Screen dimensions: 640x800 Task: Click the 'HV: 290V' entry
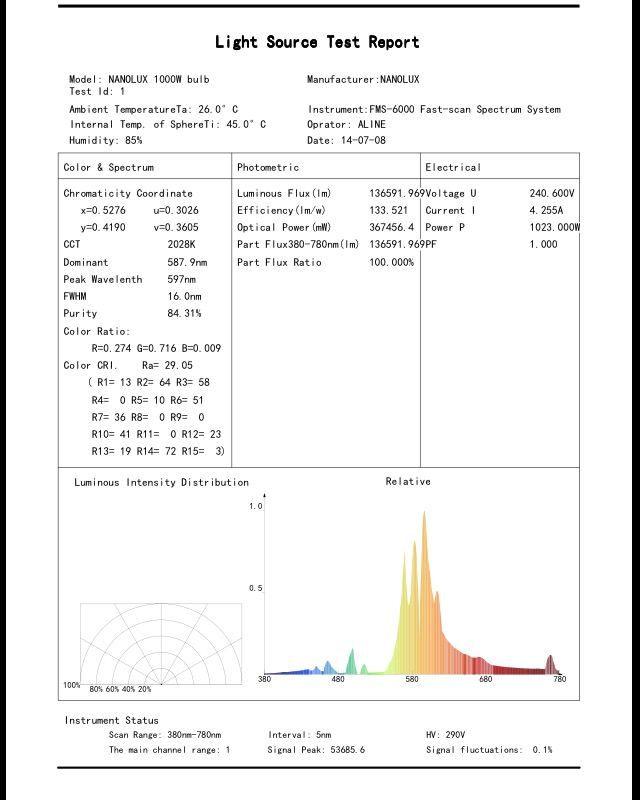coord(446,735)
